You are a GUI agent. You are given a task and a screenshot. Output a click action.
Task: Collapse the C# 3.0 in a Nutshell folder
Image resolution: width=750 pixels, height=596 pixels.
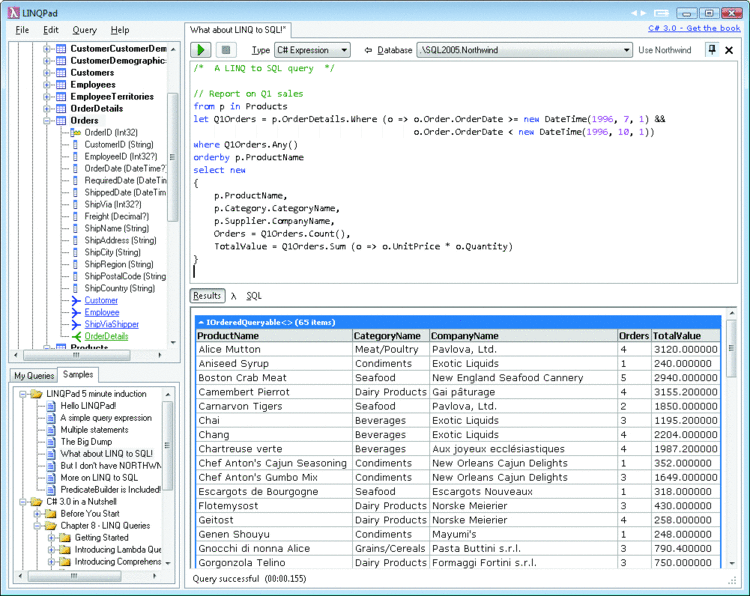(x=22, y=502)
